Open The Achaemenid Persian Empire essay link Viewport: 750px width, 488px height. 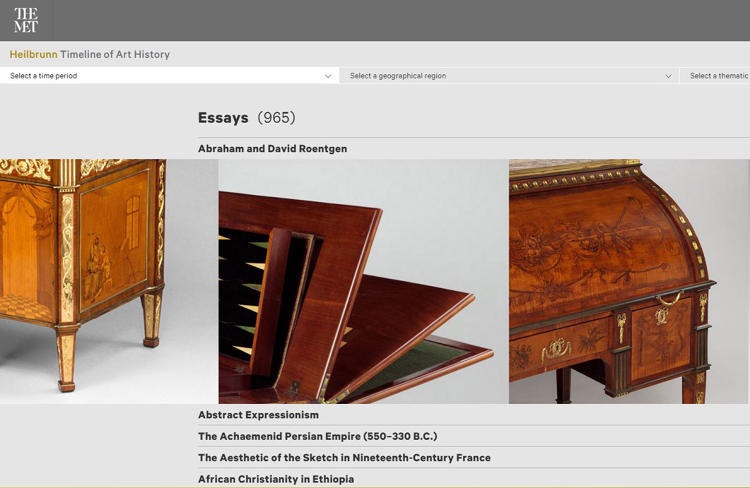point(318,436)
